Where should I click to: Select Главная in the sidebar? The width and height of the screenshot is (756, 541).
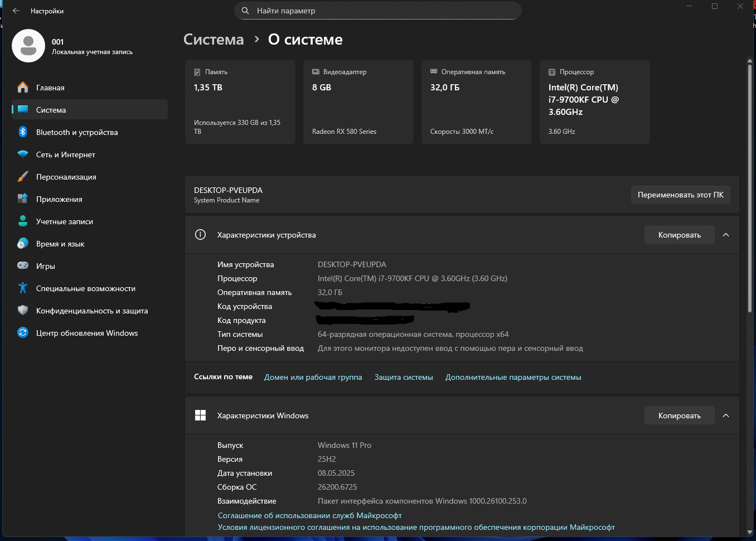coord(50,88)
